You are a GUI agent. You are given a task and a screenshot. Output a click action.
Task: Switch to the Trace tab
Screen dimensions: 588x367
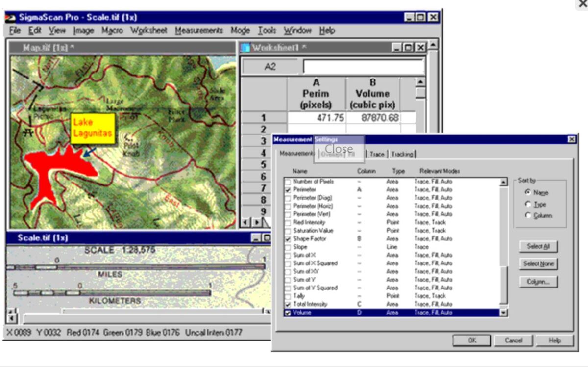[377, 154]
